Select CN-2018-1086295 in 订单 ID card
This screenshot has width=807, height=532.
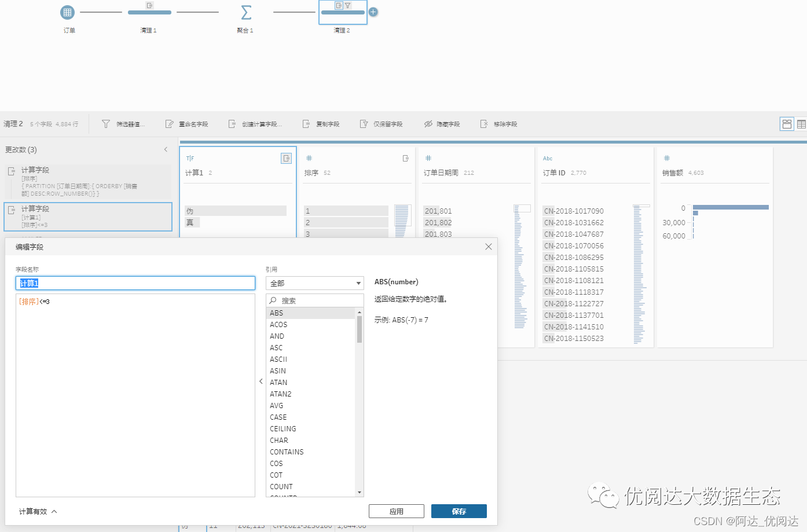(x=574, y=257)
